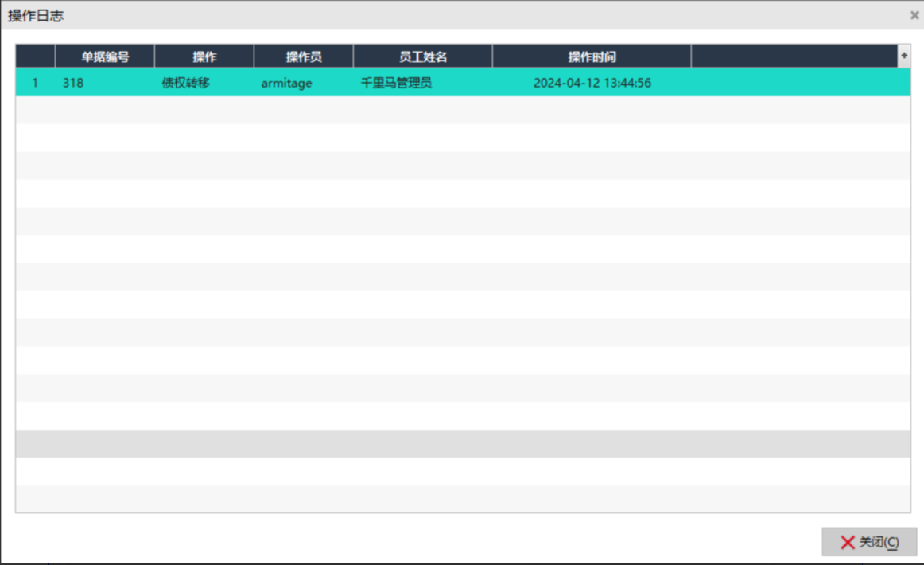Screen dimensions: 924x565
Task: Sort by the 单据编号 column header
Action: [x=105, y=56]
